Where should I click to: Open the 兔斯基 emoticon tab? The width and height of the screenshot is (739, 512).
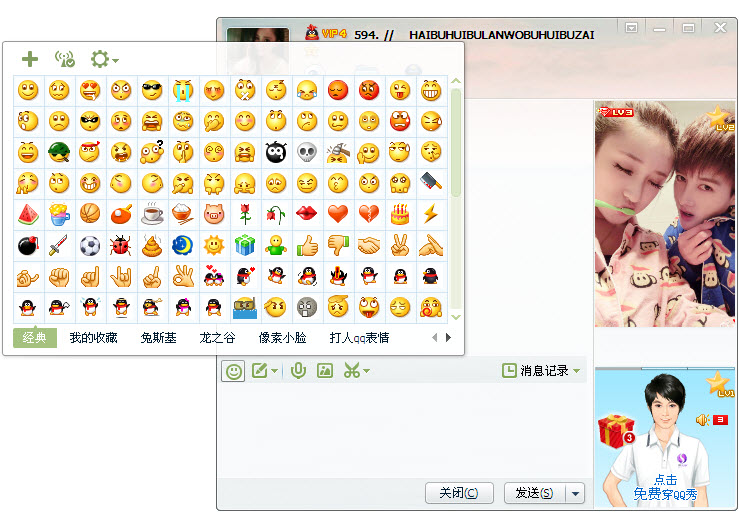click(x=158, y=338)
